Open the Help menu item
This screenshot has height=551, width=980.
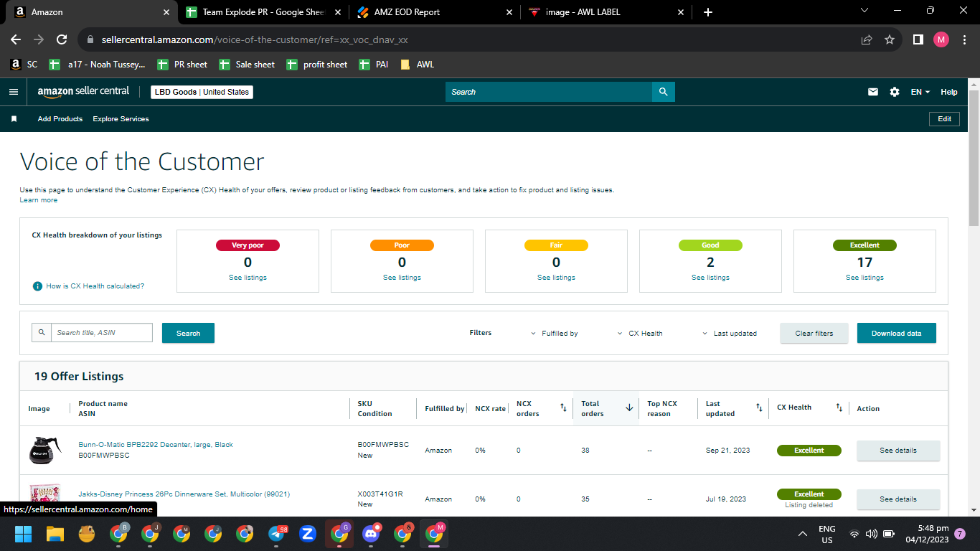(949, 92)
